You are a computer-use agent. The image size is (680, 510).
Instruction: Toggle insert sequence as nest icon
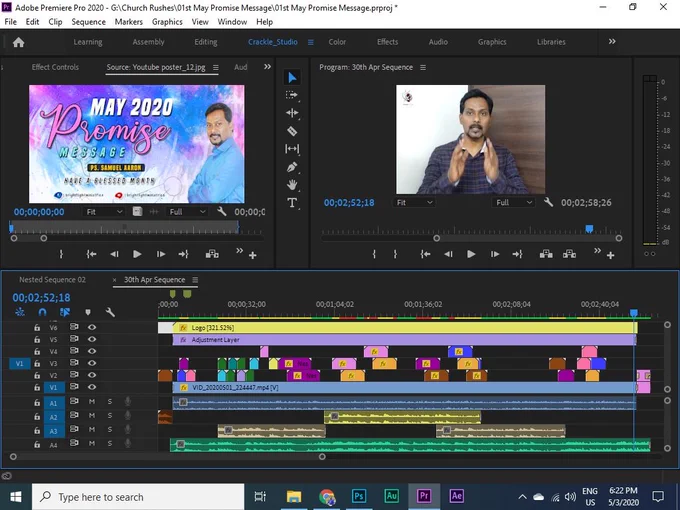[x=20, y=312]
